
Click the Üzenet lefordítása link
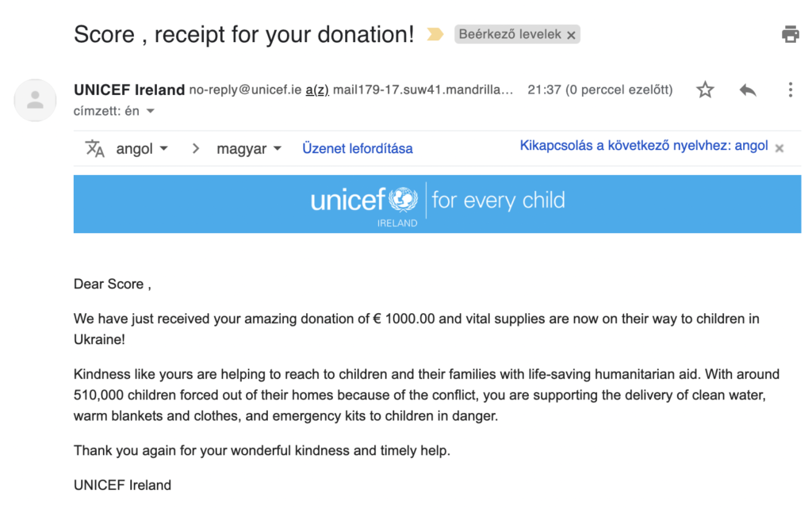(358, 148)
